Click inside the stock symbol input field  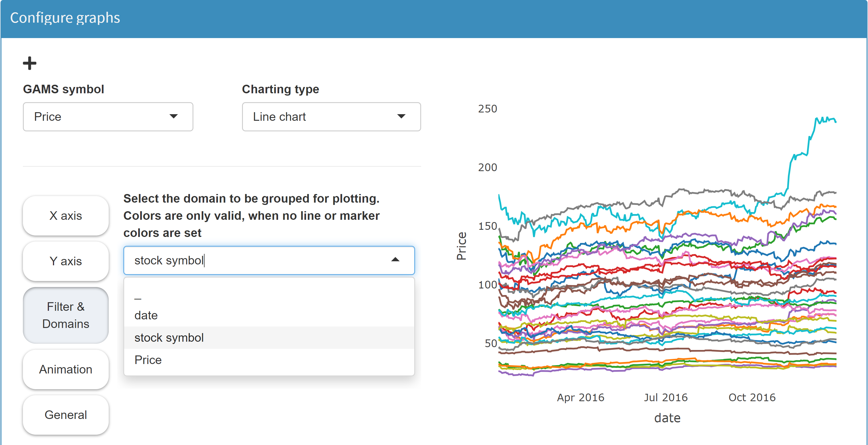pos(236,260)
